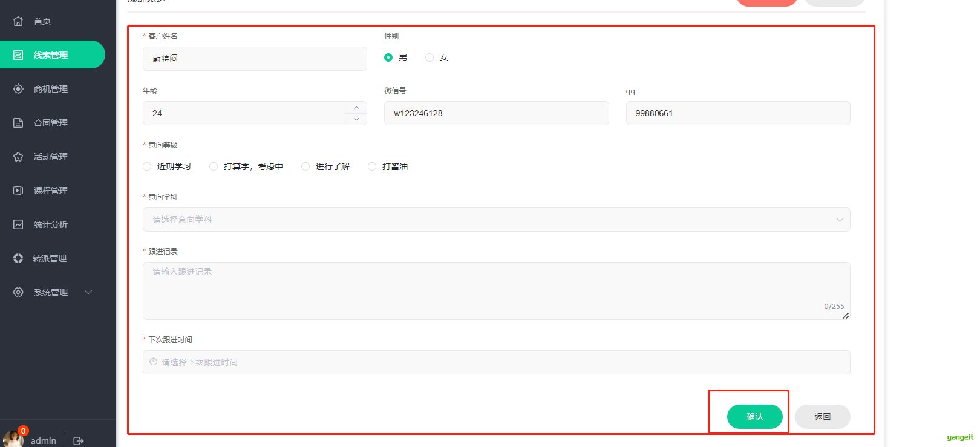Click the logout icon next to admin
This screenshot has width=980, height=447.
point(78,441)
